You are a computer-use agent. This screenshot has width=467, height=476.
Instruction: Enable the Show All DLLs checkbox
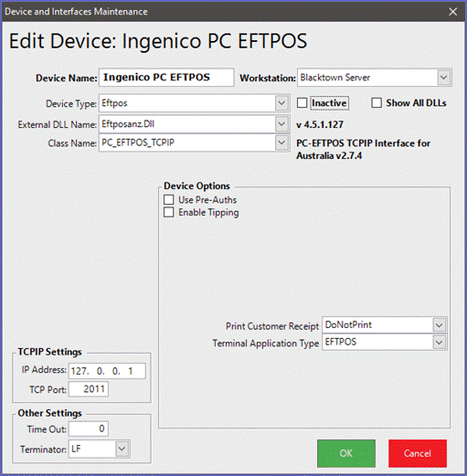[x=377, y=103]
